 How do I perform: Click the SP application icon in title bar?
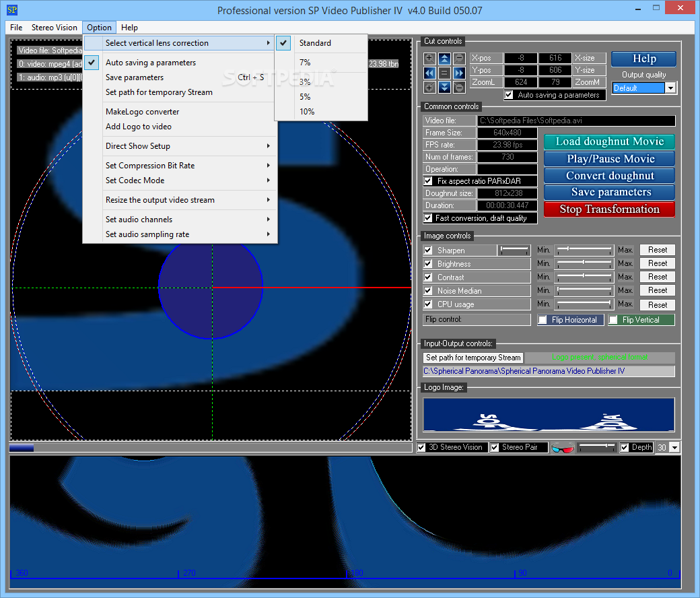[x=12, y=9]
